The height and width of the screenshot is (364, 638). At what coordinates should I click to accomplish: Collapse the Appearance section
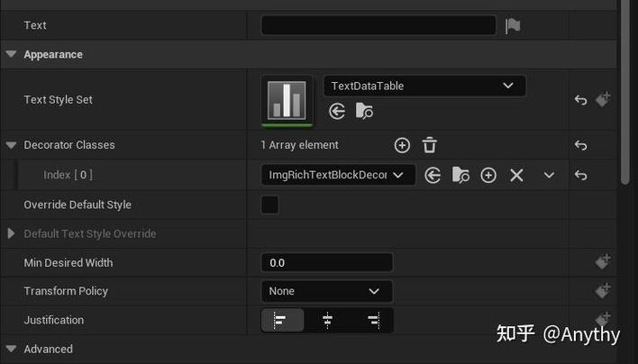point(11,54)
